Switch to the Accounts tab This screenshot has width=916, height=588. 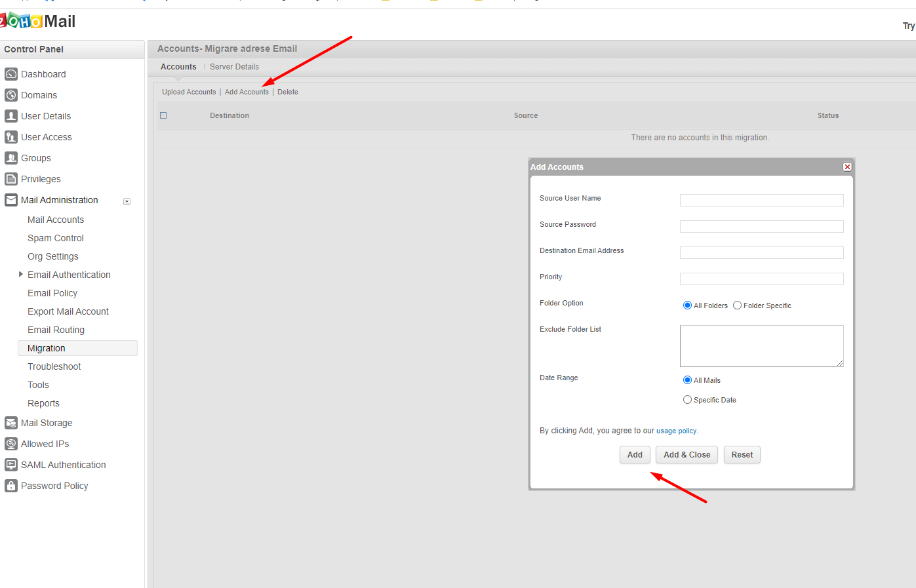178,67
